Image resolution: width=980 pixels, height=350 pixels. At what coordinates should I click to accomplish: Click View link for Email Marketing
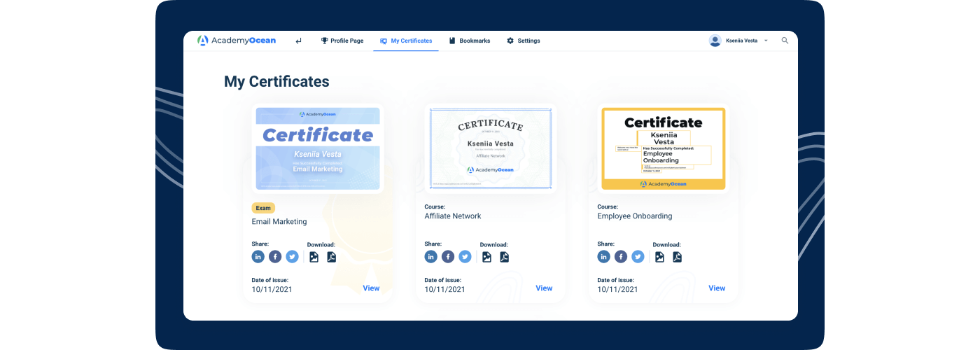tap(371, 288)
